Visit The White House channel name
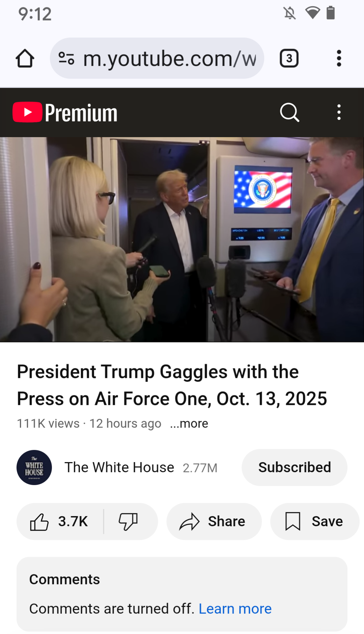 pos(119,467)
